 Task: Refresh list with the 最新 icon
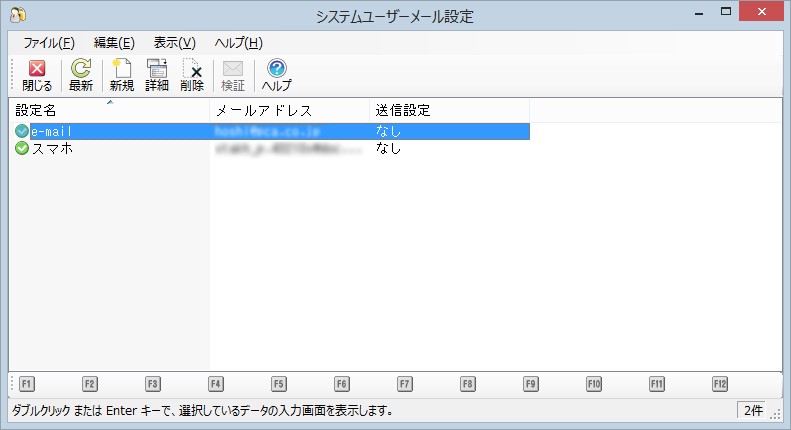[x=81, y=70]
